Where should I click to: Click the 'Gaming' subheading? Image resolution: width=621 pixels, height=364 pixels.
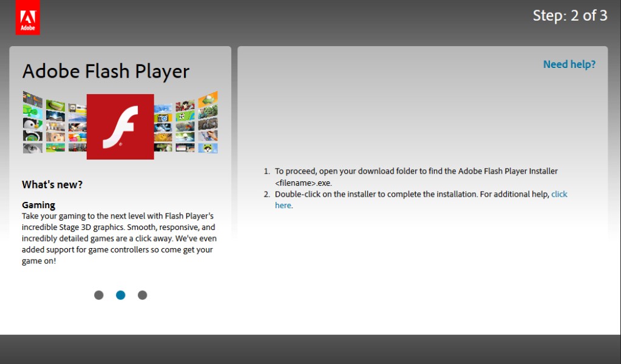38,205
